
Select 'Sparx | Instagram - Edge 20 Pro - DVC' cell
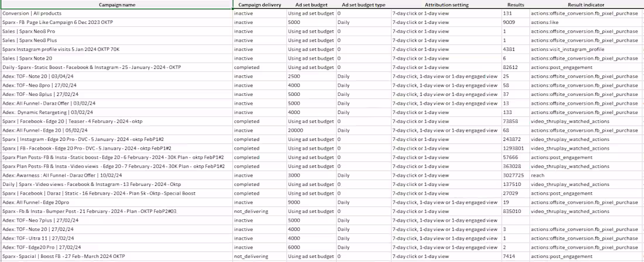pos(117,139)
